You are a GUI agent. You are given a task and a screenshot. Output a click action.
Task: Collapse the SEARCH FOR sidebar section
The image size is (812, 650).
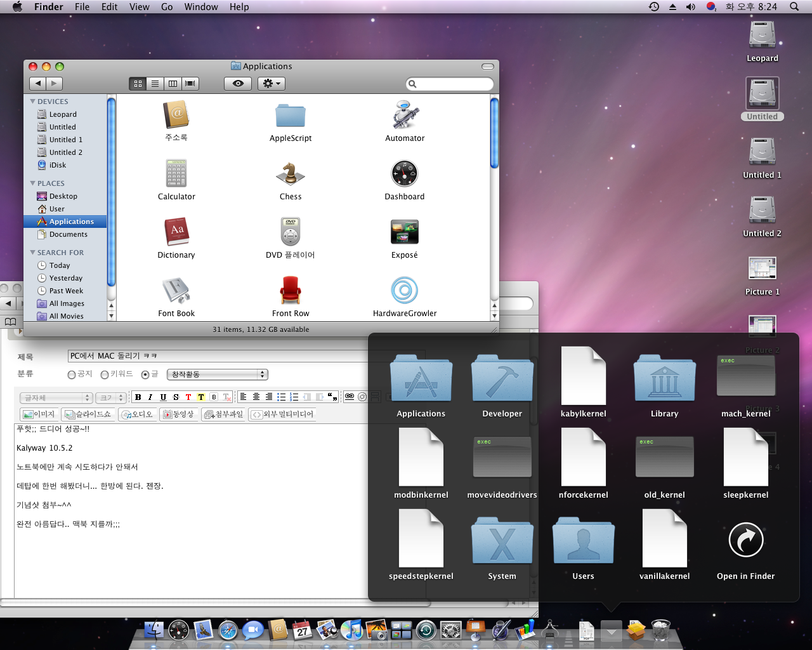pyautogui.click(x=33, y=253)
